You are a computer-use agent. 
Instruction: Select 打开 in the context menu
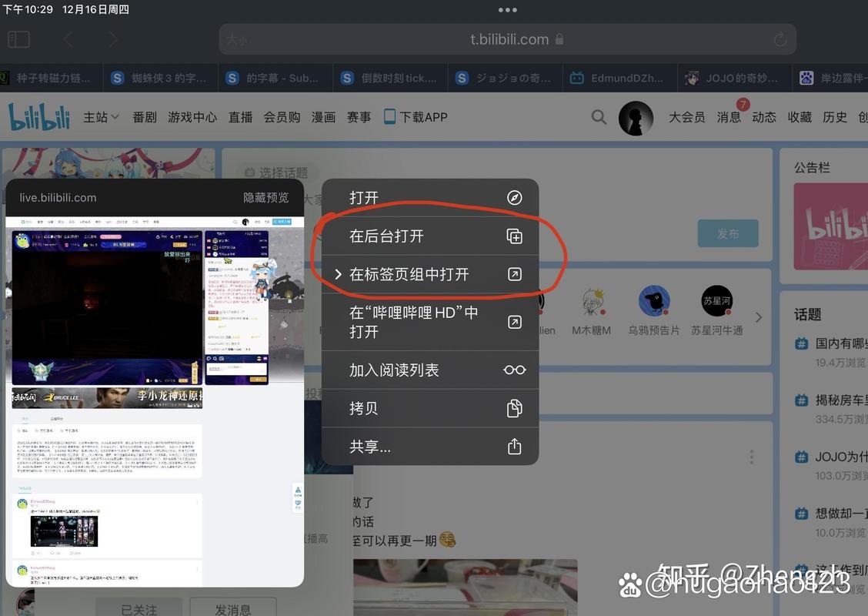tap(430, 197)
